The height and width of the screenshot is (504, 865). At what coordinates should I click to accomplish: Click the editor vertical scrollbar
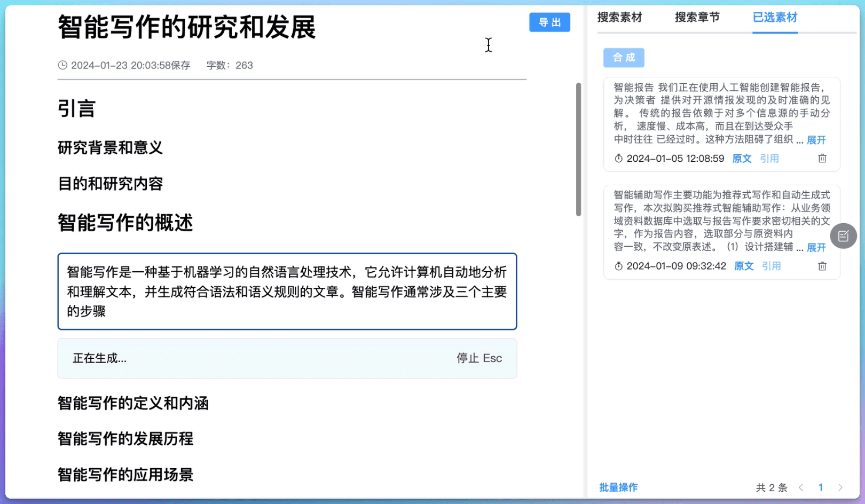(578, 149)
